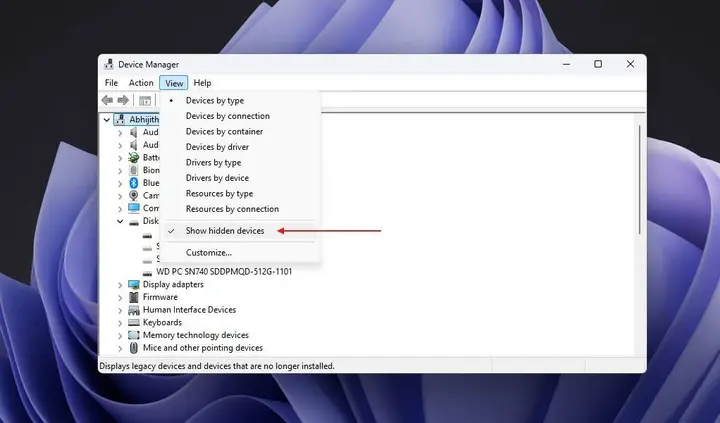Open the Action menu
This screenshot has height=423, width=720.
tap(141, 83)
